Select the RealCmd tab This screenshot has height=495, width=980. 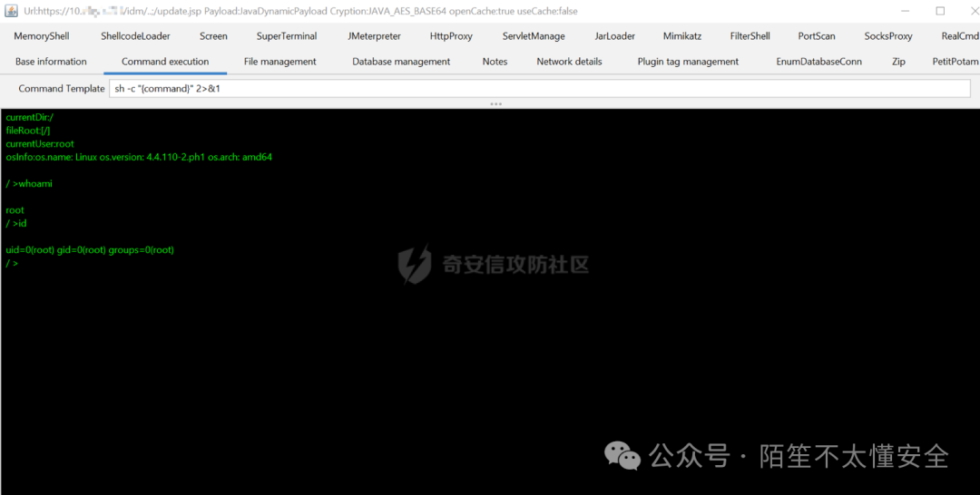(959, 36)
